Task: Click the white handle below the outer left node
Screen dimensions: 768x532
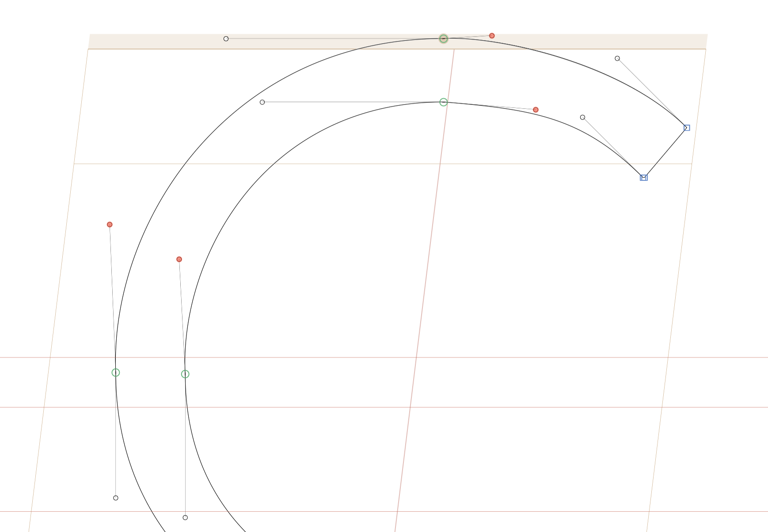Action: 116,498
